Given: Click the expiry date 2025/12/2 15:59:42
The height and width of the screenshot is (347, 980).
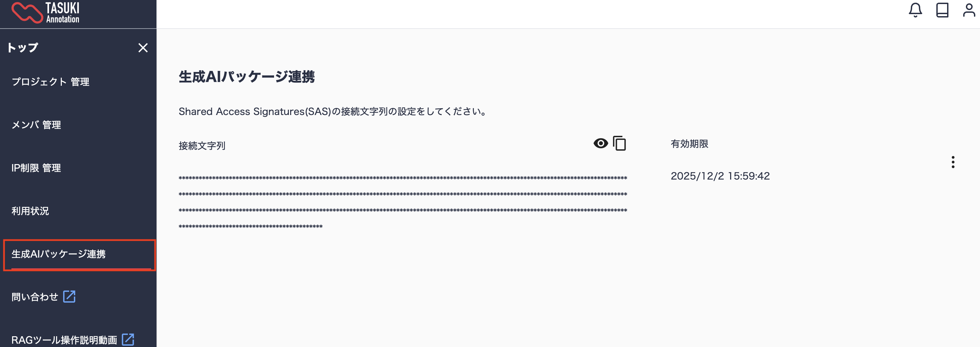Looking at the screenshot, I should [720, 176].
